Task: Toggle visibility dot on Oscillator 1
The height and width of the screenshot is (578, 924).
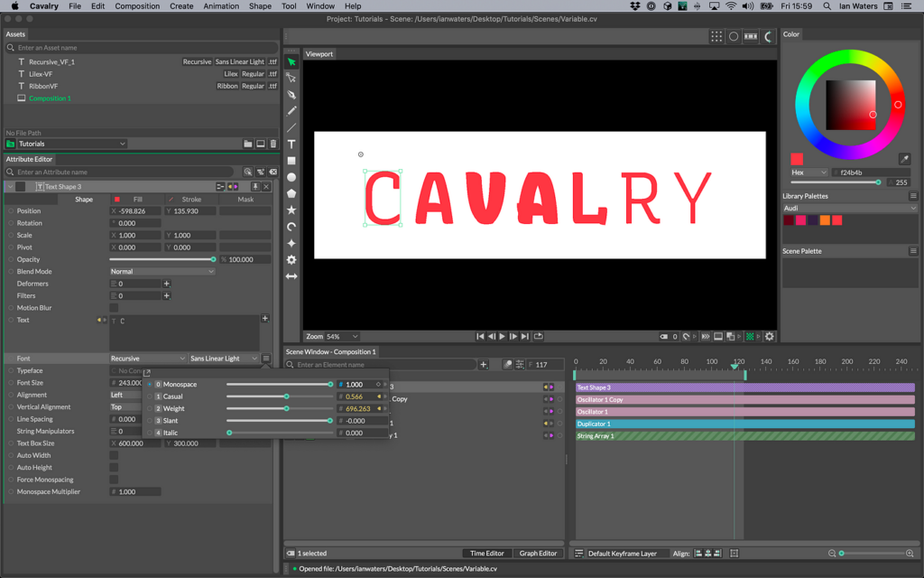Action: coord(559,411)
